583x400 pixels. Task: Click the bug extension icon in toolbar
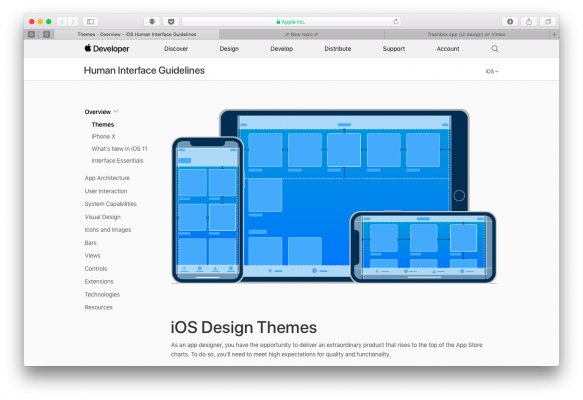coord(152,22)
